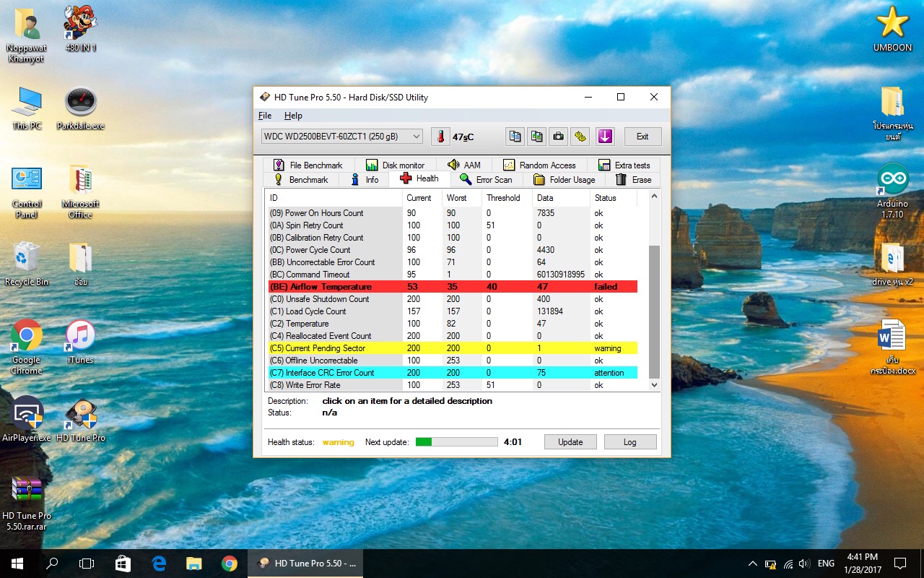The height and width of the screenshot is (578, 924).
Task: Switch to the AAM tab
Action: coord(464,165)
